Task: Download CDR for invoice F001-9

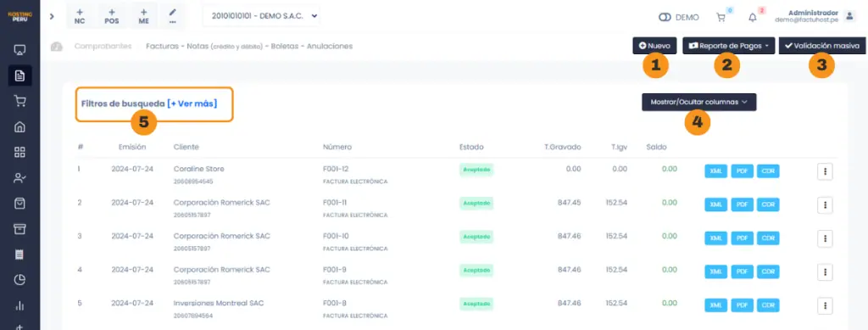Action: tap(768, 271)
